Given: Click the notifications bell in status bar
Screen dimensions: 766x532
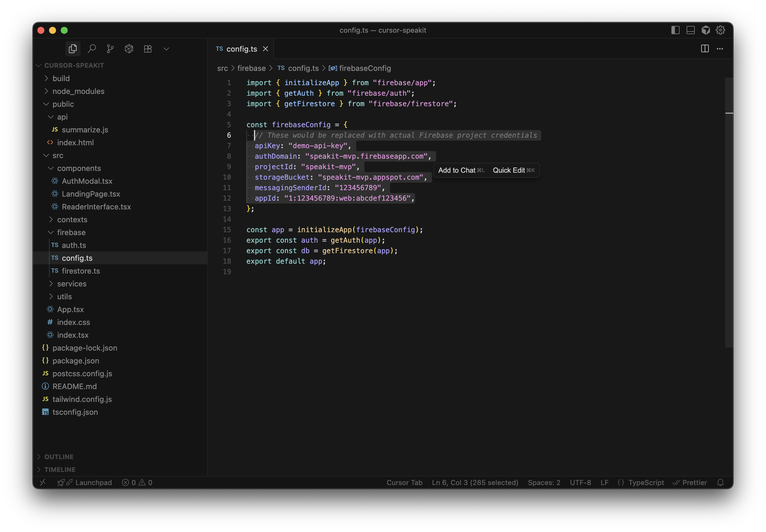Looking at the screenshot, I should (720, 482).
